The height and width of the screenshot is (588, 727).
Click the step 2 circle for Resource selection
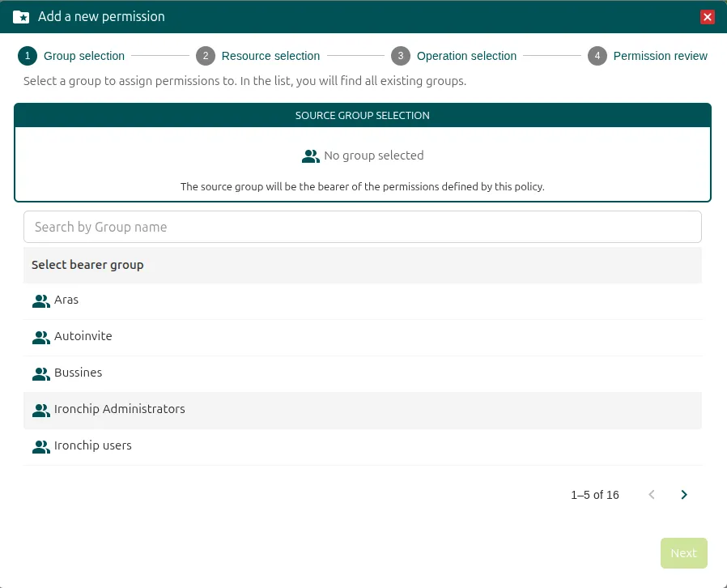(206, 56)
